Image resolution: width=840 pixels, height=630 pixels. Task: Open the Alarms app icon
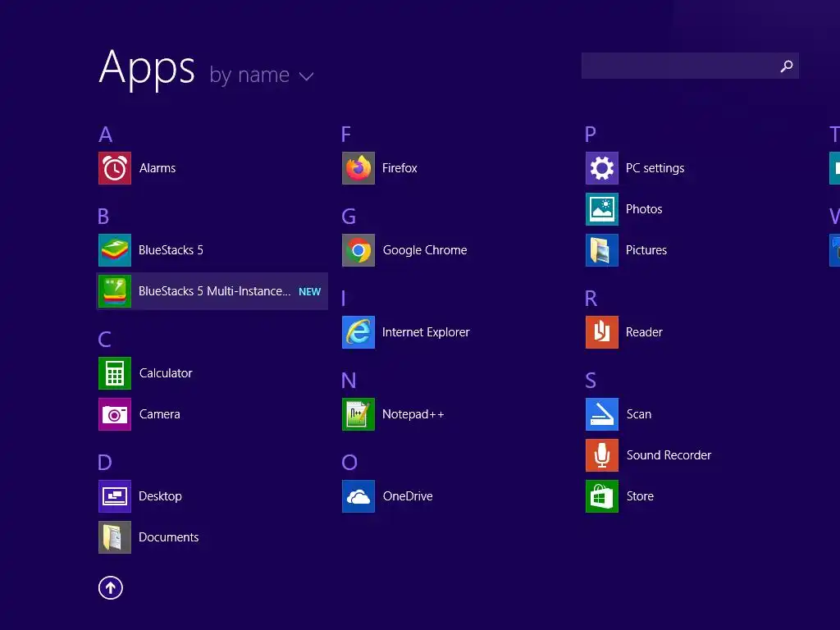click(115, 168)
